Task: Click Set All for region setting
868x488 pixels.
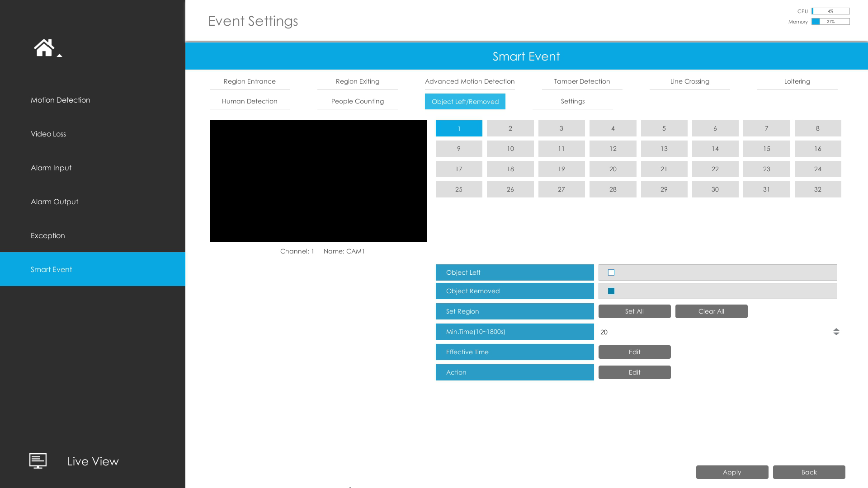Action: pos(634,311)
